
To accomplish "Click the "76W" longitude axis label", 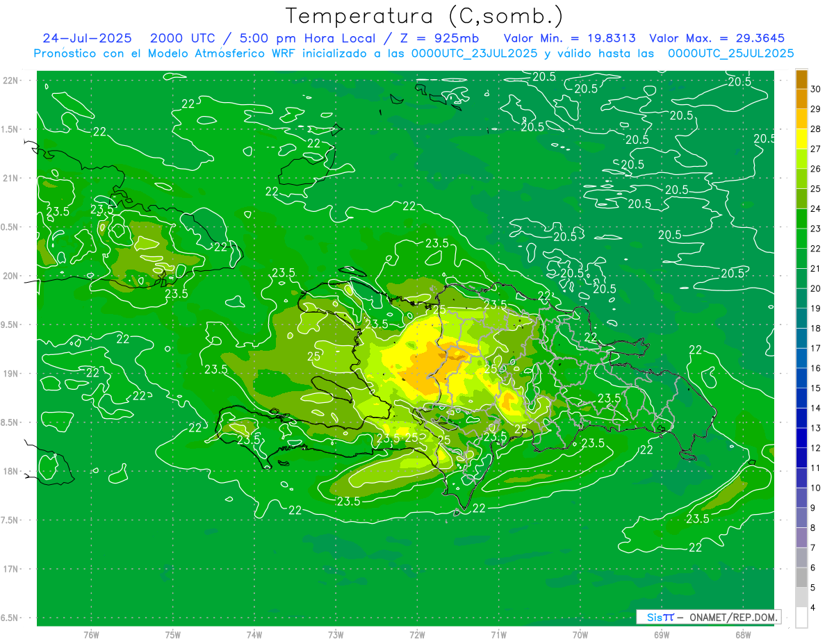I will point(91,634).
